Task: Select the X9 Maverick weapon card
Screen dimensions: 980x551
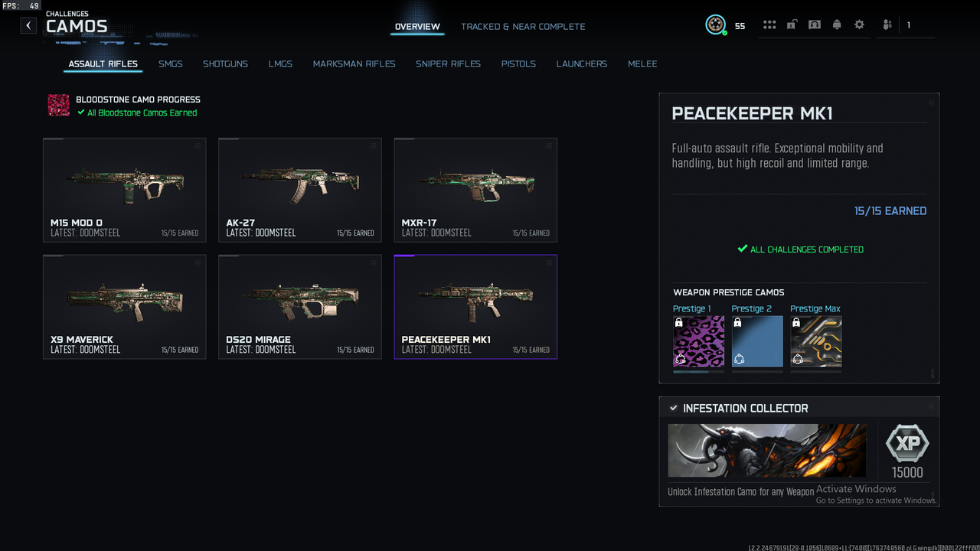Action: point(125,307)
